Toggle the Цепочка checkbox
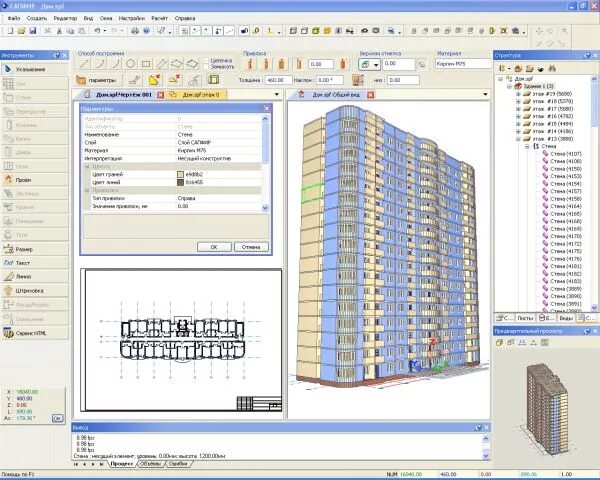The width and height of the screenshot is (600, 480). pos(206,60)
